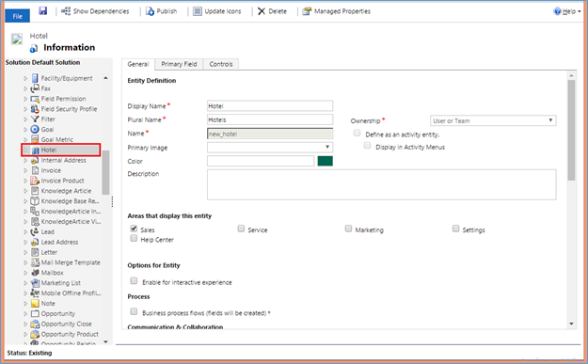Check Define as an activity entity
Screen dimensions: 588x364
[x=357, y=133]
